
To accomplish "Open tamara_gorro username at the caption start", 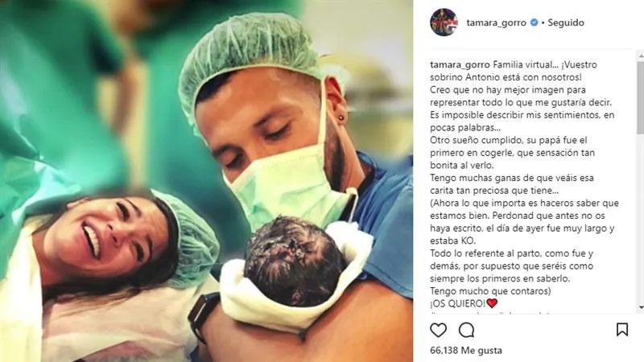I will point(460,64).
